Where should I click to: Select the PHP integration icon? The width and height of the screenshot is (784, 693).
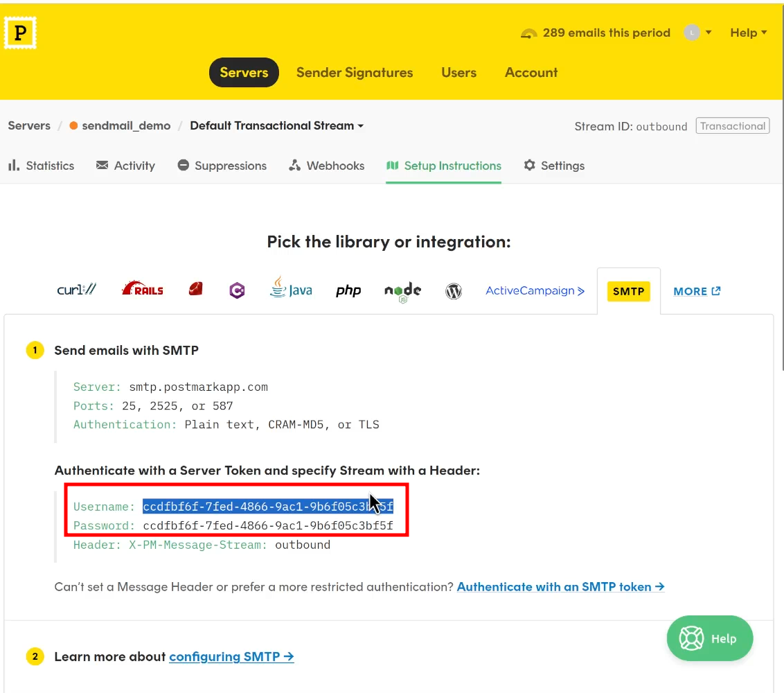(x=348, y=290)
